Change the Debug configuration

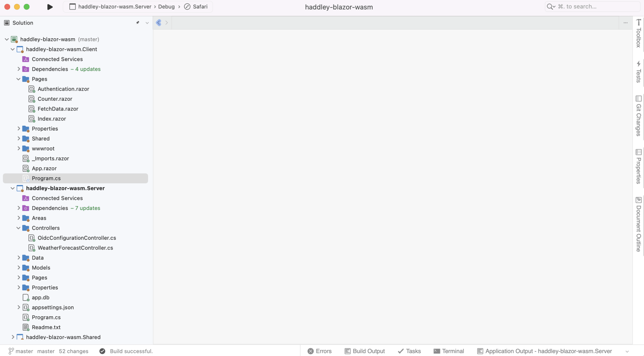click(x=166, y=7)
